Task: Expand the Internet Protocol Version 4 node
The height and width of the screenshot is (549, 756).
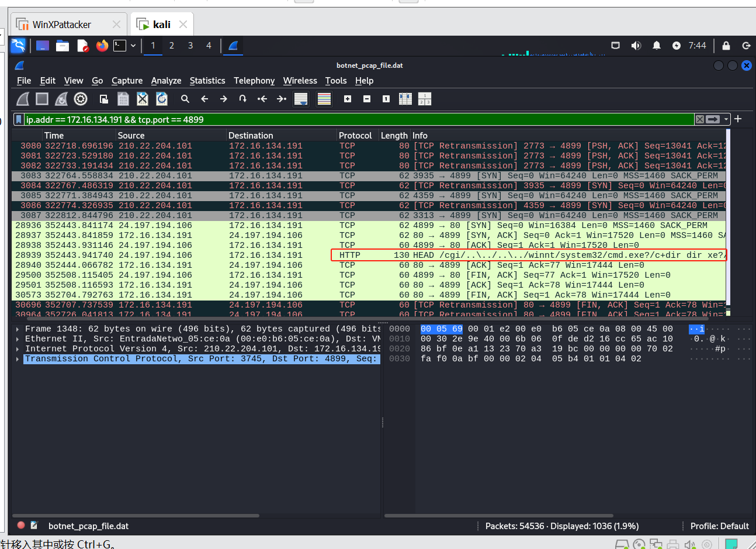Action: [x=18, y=349]
